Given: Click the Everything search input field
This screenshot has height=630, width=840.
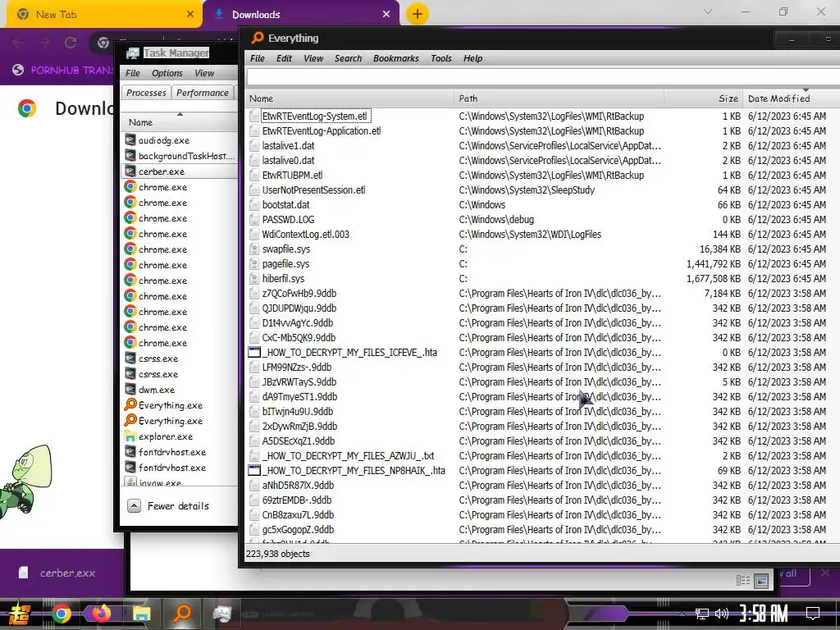Looking at the screenshot, I should coord(543,77).
